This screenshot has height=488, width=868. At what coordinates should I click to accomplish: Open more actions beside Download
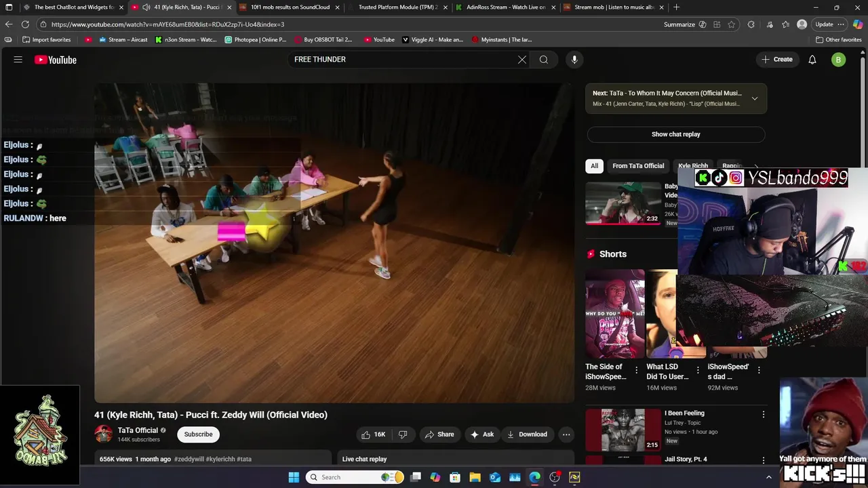click(x=566, y=434)
